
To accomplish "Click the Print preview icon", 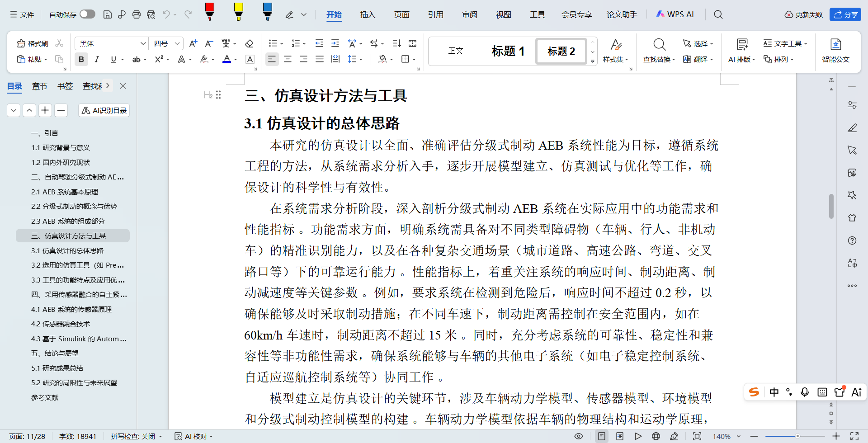I will pos(151,14).
